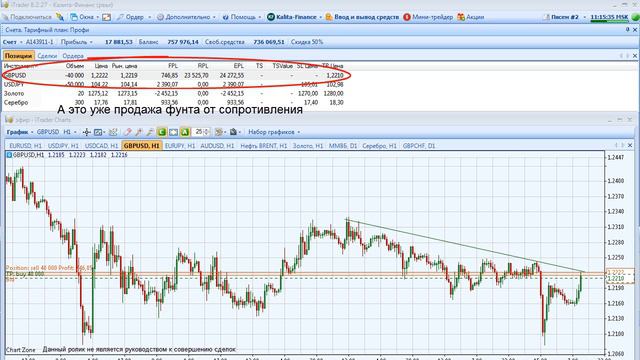Select the Золото position row
This screenshot has width=640, height=360.
[x=173, y=93]
